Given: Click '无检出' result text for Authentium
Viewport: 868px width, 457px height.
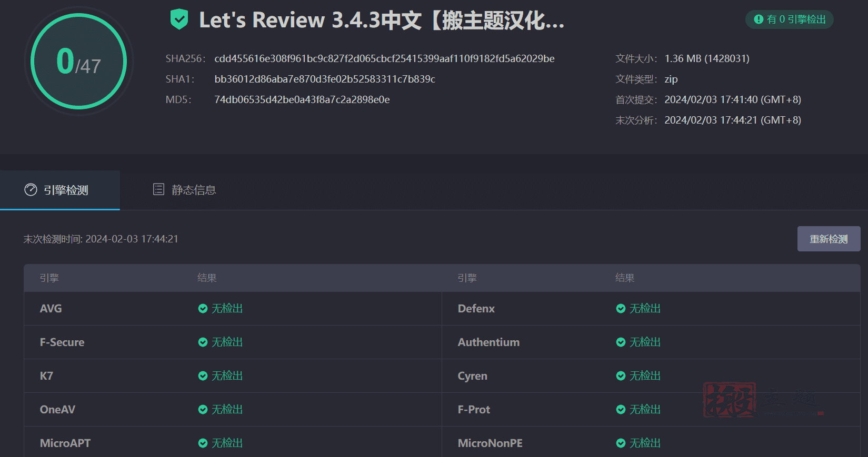Looking at the screenshot, I should (645, 342).
